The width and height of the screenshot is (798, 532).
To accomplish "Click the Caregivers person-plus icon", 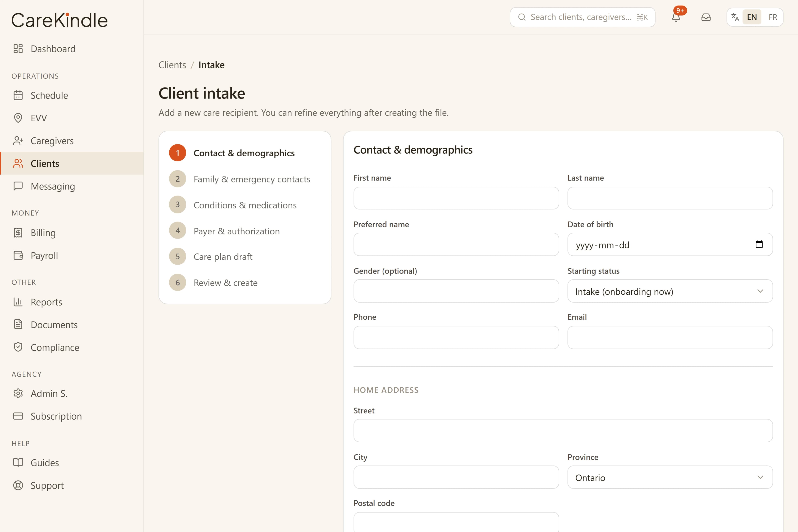I will [18, 141].
